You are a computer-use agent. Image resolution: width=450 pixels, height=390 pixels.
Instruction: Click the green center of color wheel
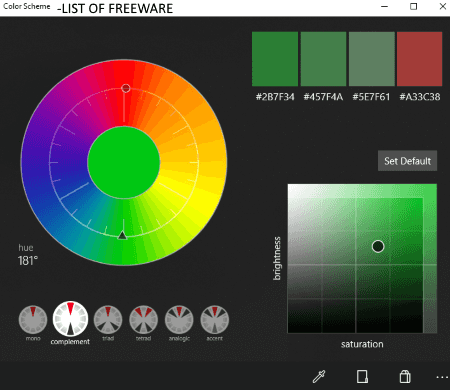pyautogui.click(x=124, y=162)
